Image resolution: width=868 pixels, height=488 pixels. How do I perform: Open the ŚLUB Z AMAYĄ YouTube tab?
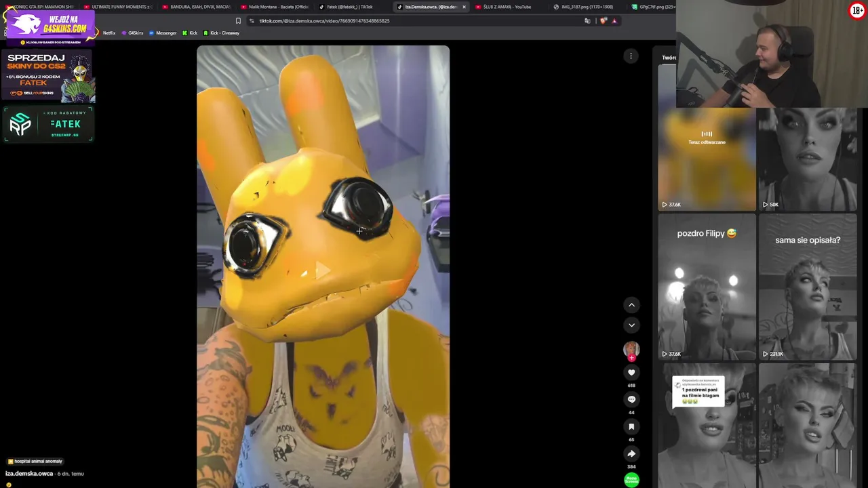pos(509,7)
